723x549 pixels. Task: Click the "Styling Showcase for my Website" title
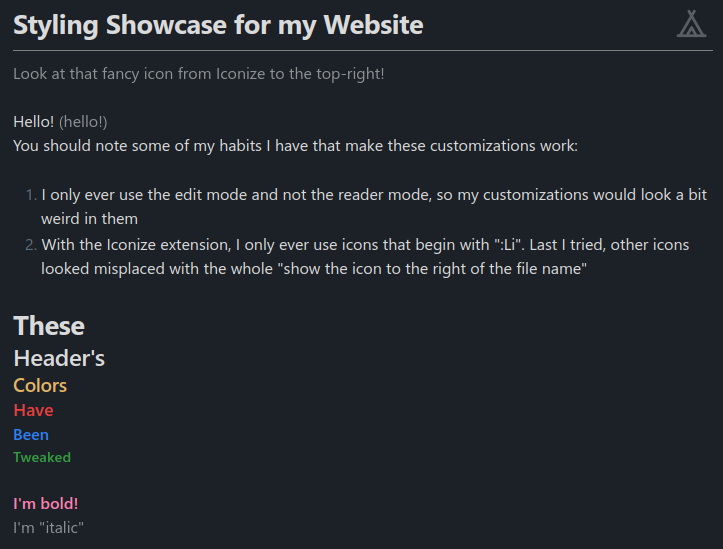[x=218, y=25]
